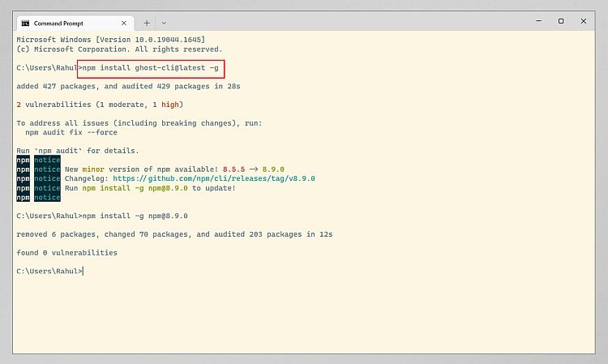Expand the new tab profile dropdown
The height and width of the screenshot is (364, 608).
click(x=164, y=24)
